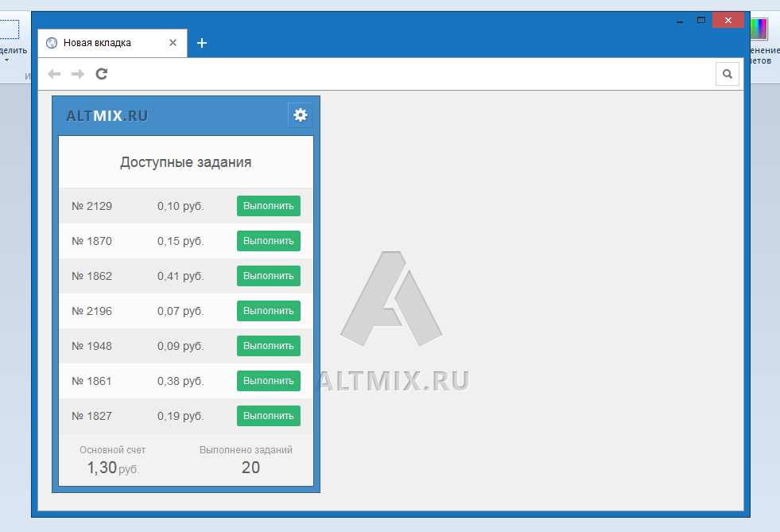780x532 pixels.
Task: Maximize the browser window
Action: pyautogui.click(x=701, y=21)
